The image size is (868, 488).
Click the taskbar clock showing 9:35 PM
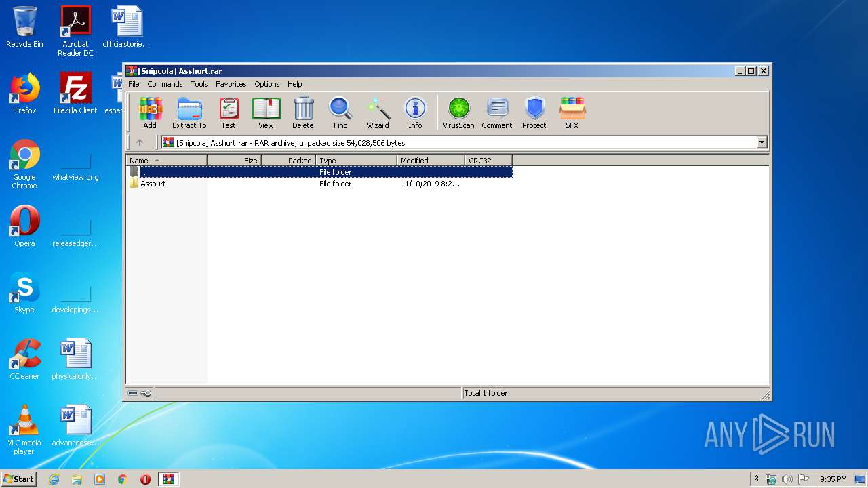click(x=833, y=479)
